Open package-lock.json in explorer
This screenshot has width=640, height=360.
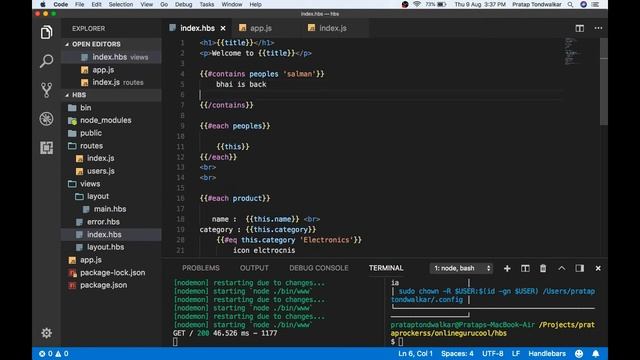pos(112,273)
